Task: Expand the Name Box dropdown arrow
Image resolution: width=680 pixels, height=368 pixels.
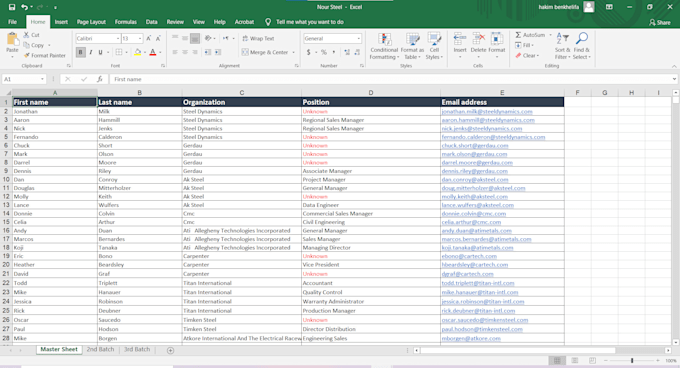Action: coord(42,79)
